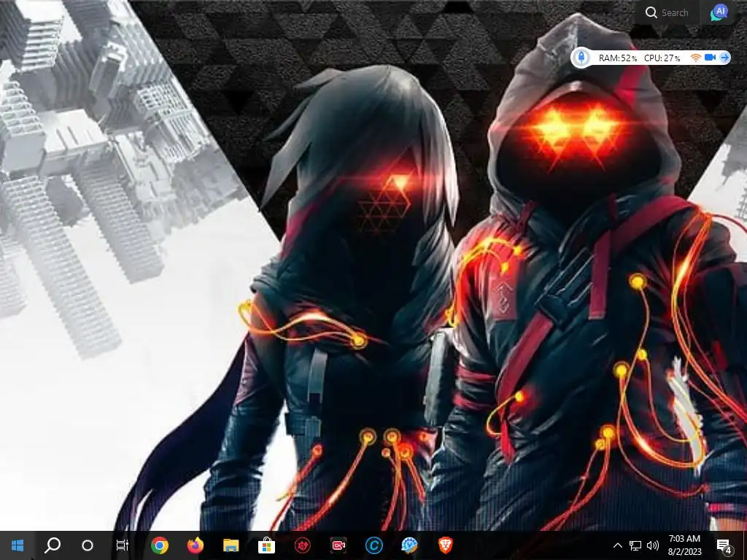Expand widget with blue arrow button
This screenshot has width=747, height=560.
[x=724, y=58]
